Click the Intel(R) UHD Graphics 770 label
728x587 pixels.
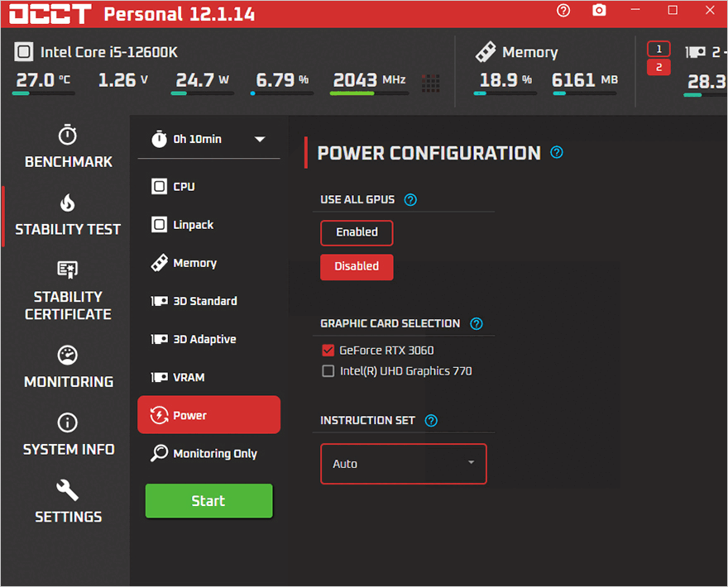click(406, 371)
